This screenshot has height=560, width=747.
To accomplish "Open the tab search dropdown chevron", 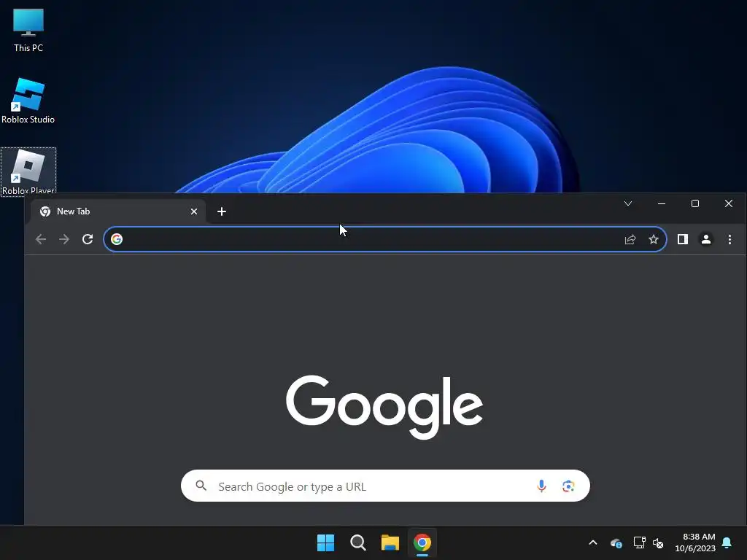I will [628, 204].
